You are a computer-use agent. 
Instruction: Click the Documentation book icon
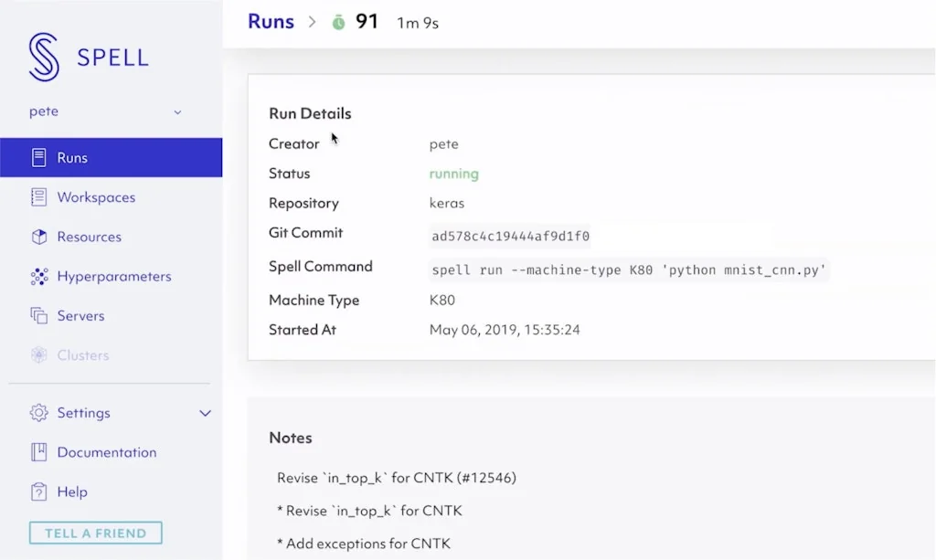tap(38, 451)
